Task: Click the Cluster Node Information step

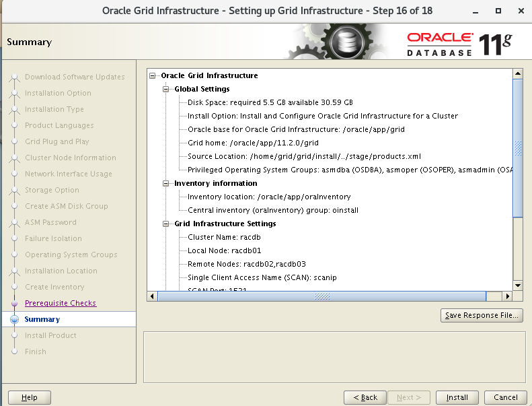Action: point(70,158)
